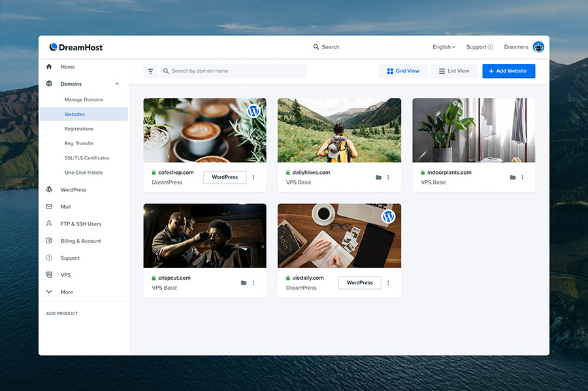The height and width of the screenshot is (391, 588).
Task: Open the folder icon on indoorplants.com card
Action: [x=513, y=177]
